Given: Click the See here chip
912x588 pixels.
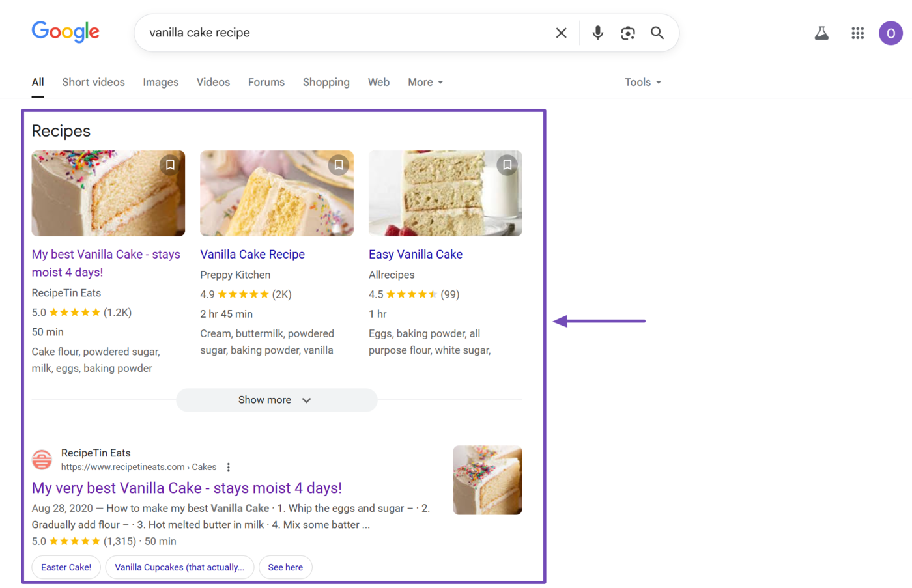Looking at the screenshot, I should click(285, 567).
